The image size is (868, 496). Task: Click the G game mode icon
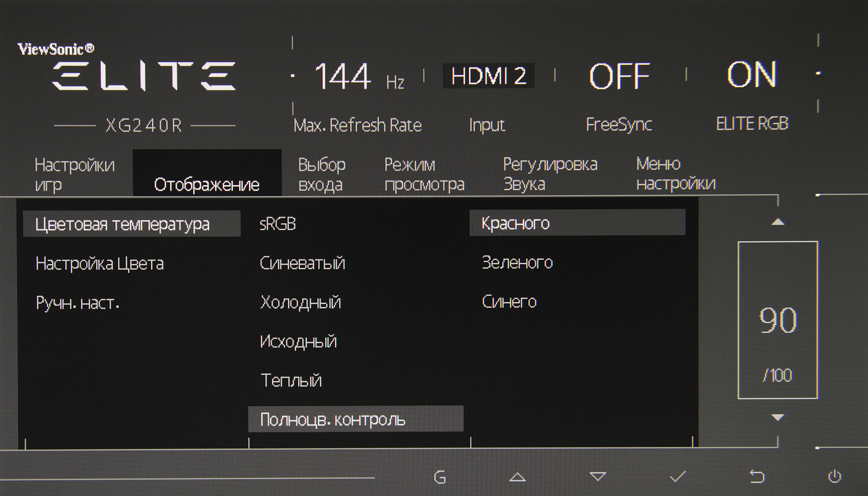click(x=440, y=477)
